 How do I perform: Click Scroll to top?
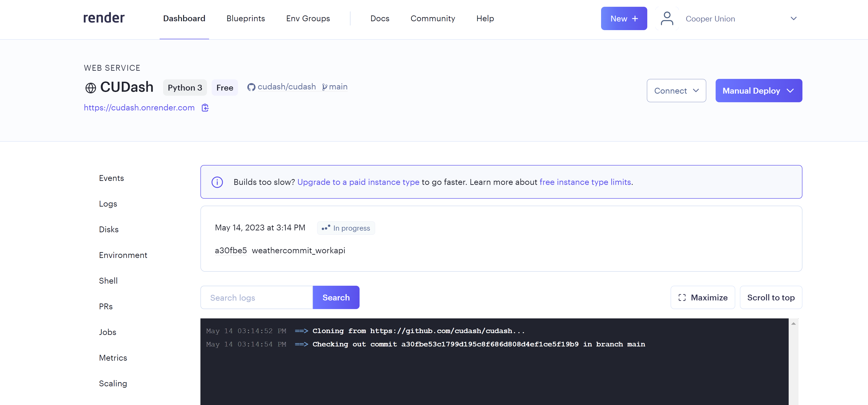click(771, 297)
